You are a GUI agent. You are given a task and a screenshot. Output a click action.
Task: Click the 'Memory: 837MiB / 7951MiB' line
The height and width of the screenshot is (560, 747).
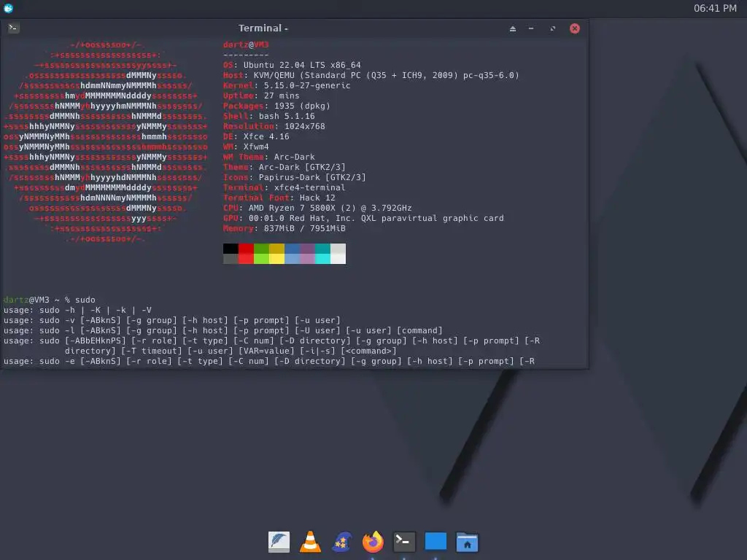(284, 228)
